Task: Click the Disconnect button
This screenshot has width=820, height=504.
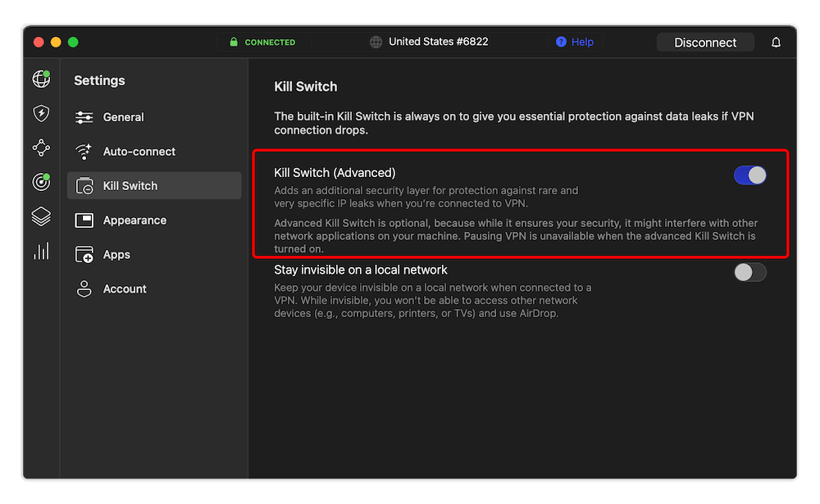Action: pos(705,43)
